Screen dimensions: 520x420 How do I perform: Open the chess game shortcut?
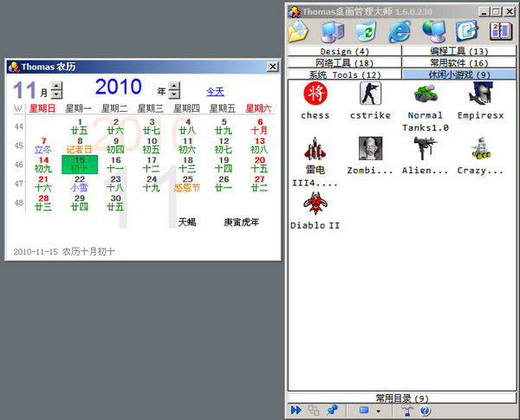click(315, 95)
